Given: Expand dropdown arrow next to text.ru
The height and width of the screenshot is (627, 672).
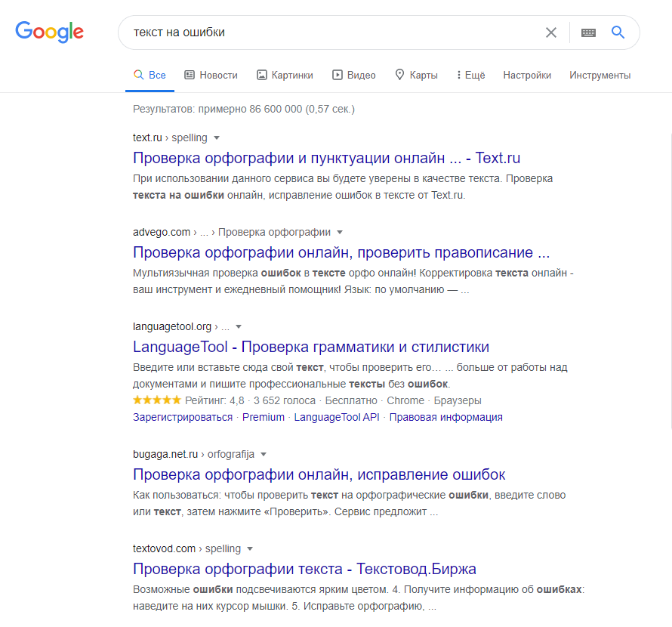Looking at the screenshot, I should [217, 138].
